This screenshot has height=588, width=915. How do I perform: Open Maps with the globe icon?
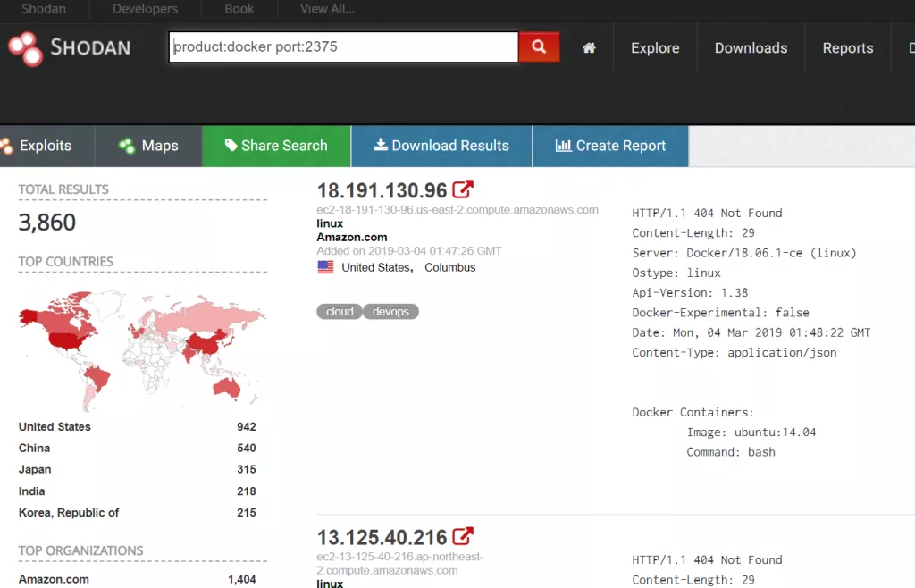tap(149, 146)
